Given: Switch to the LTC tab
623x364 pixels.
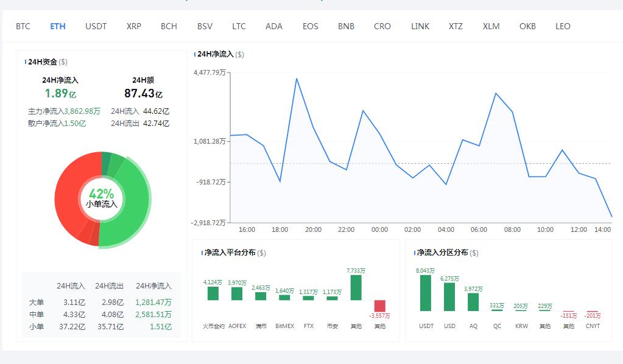Looking at the screenshot, I should coord(239,26).
